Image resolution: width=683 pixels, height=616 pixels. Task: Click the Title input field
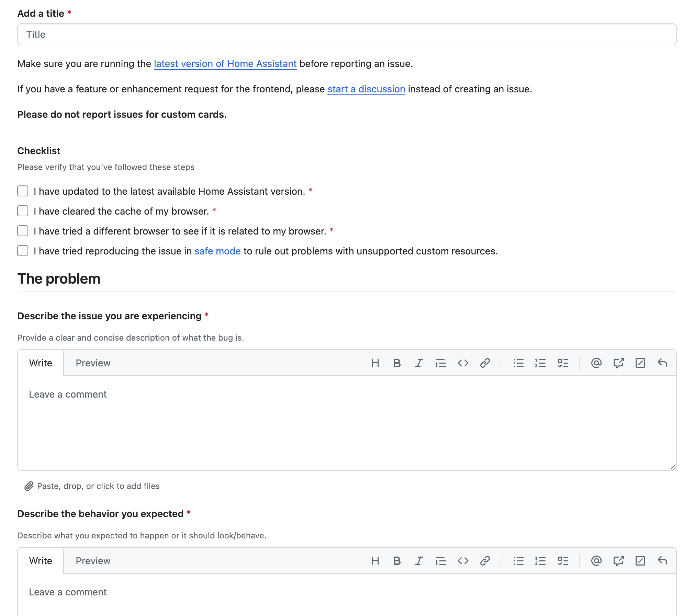tap(347, 34)
